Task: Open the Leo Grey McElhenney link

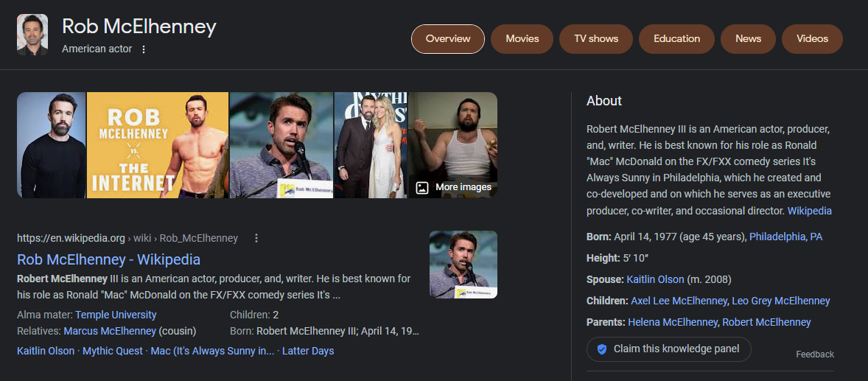Action: (x=780, y=301)
